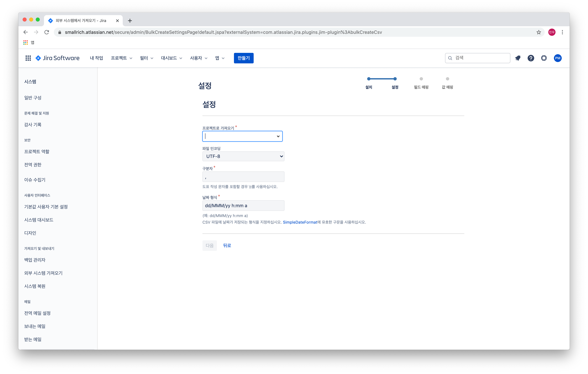This screenshot has width=588, height=374.
Task: Click the Jira Software logo
Action: point(58,58)
